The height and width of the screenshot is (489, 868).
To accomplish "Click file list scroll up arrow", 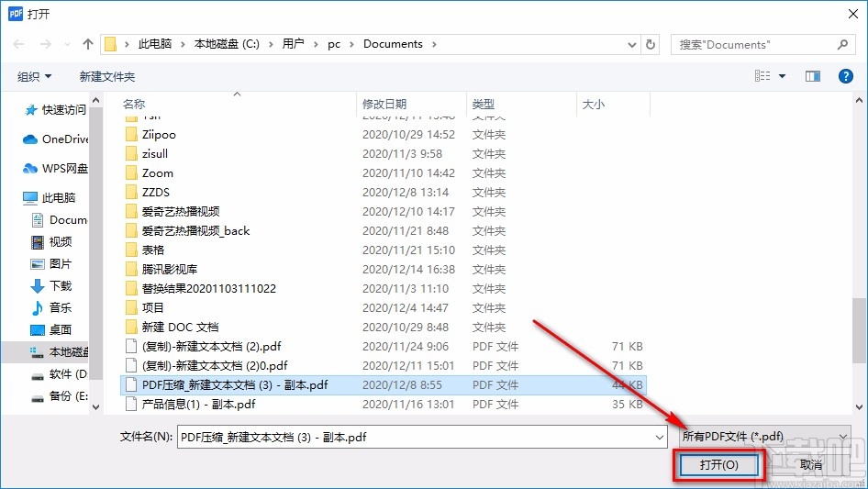I will pos(859,101).
